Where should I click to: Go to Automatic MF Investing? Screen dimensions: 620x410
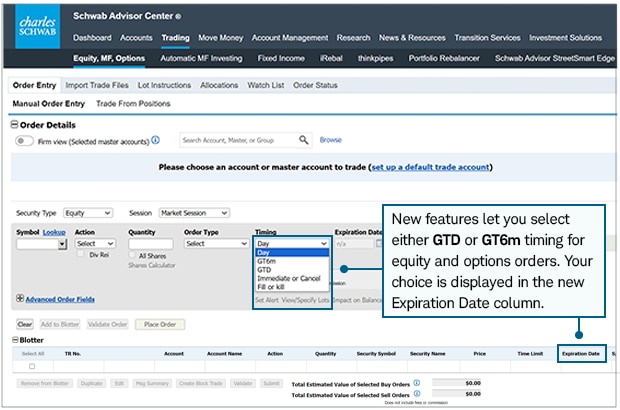pyautogui.click(x=201, y=58)
